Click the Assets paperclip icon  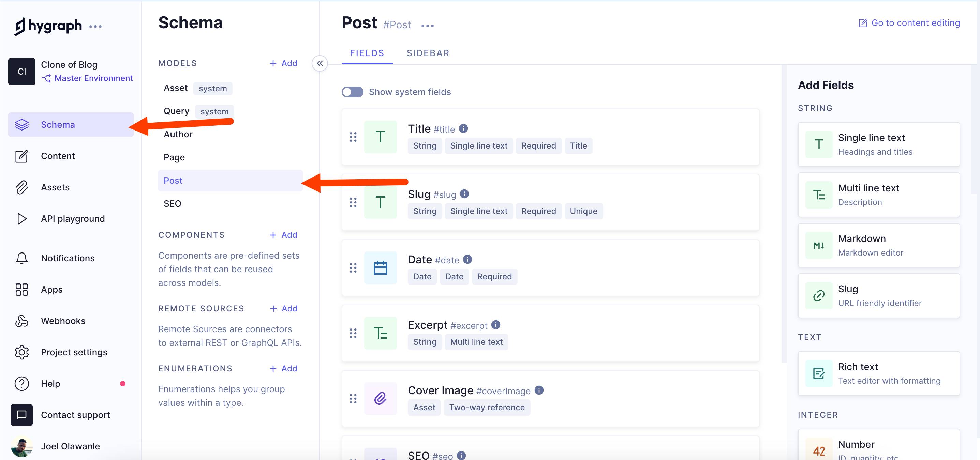pos(22,187)
